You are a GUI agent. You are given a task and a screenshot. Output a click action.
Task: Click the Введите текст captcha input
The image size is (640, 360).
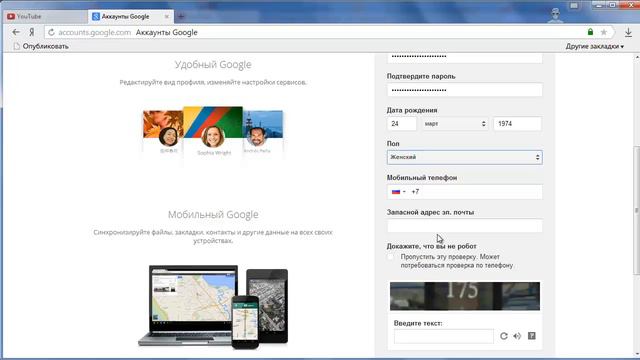(x=444, y=336)
